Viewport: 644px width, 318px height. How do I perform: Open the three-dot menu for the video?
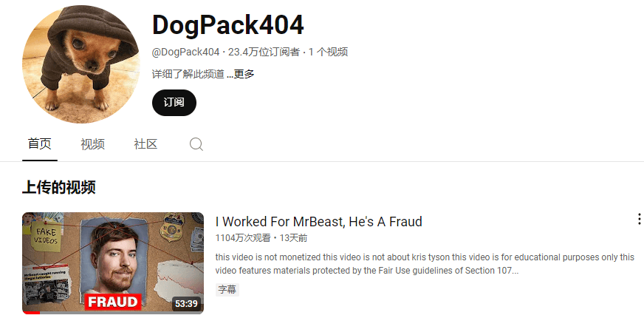coord(639,219)
